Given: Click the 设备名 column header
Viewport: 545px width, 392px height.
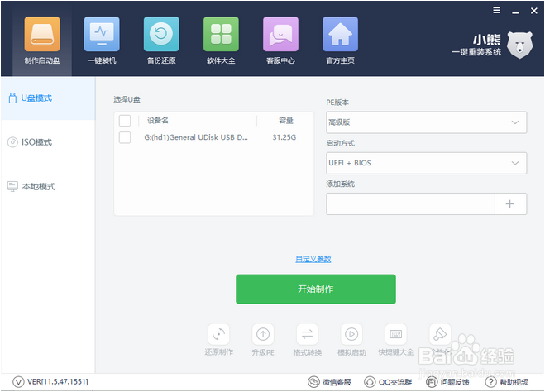Looking at the screenshot, I should coord(158,121).
